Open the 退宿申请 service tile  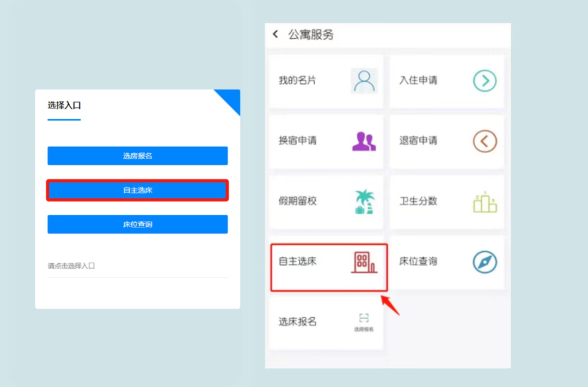pos(446,141)
